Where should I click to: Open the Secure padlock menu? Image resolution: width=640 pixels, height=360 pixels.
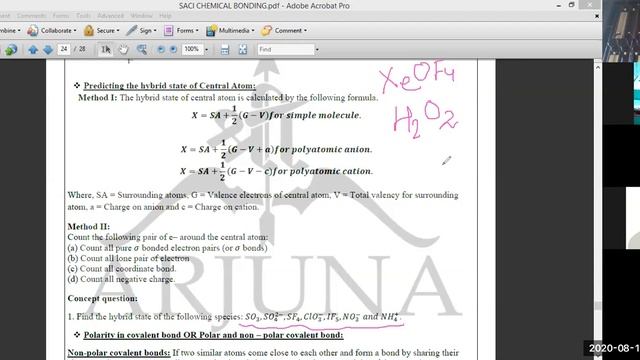click(x=101, y=31)
